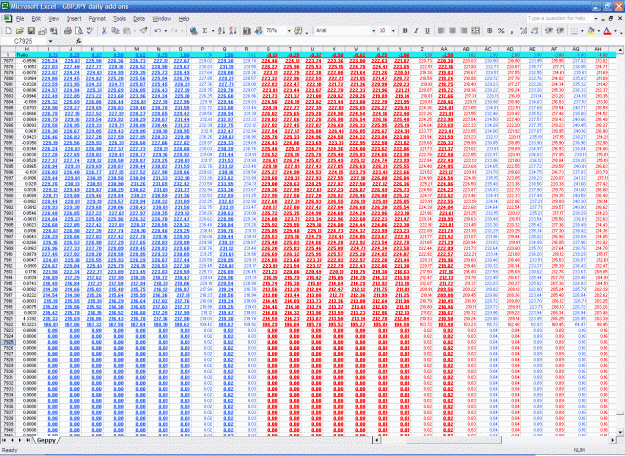Click the Print icon
Image resolution: width=625 pixels, height=456 pixels.
click(68, 31)
